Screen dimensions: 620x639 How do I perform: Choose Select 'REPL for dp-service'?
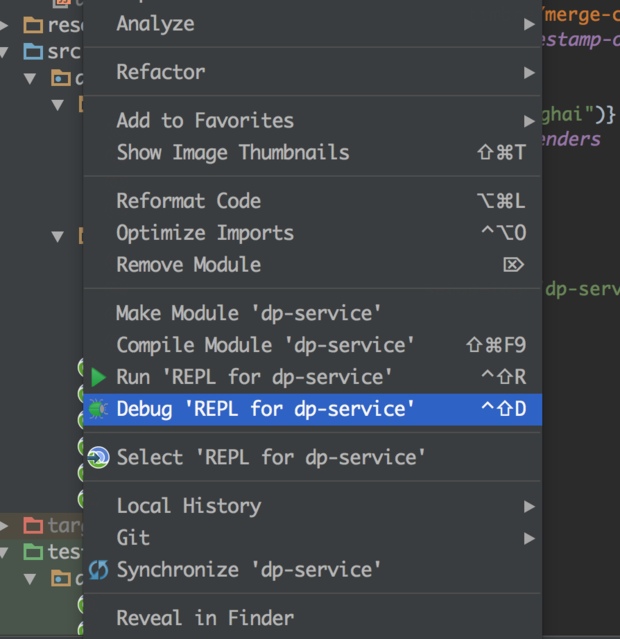312,458
